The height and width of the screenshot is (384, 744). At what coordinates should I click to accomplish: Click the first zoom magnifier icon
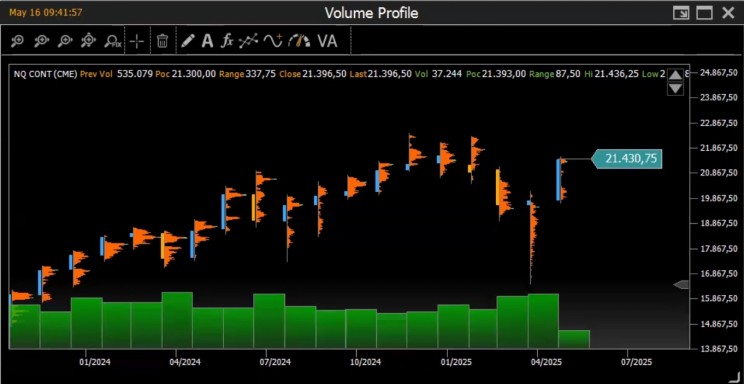tap(18, 41)
